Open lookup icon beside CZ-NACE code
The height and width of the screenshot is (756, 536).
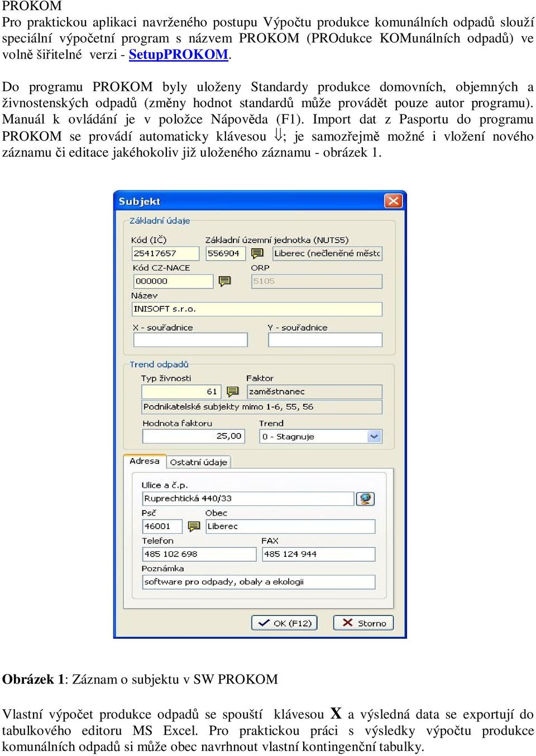224,281
